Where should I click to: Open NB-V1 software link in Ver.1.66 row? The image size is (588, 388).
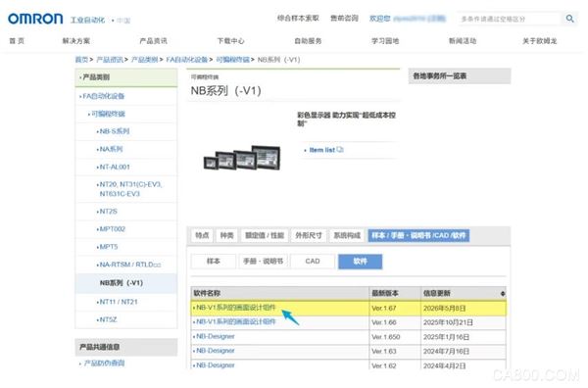236,321
